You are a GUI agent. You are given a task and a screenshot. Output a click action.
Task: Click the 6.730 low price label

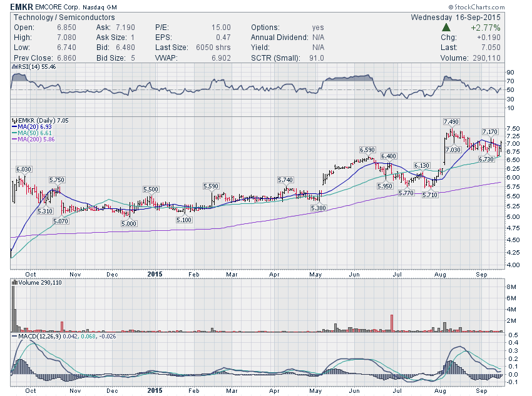[486, 159]
